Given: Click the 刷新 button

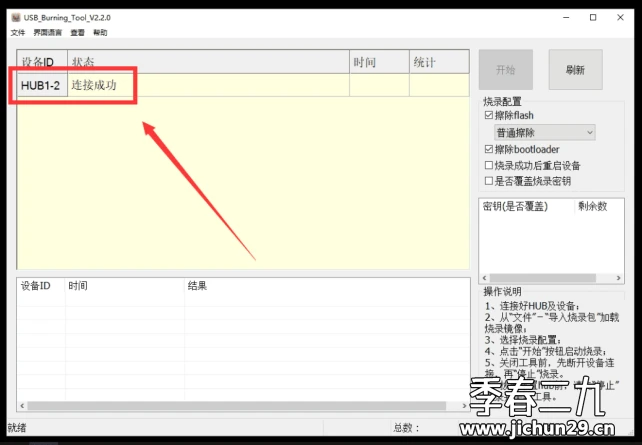Looking at the screenshot, I should [575, 70].
